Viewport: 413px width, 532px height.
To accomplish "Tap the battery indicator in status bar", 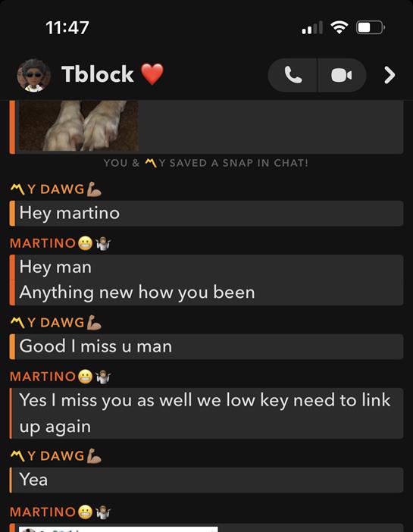I will point(371,27).
